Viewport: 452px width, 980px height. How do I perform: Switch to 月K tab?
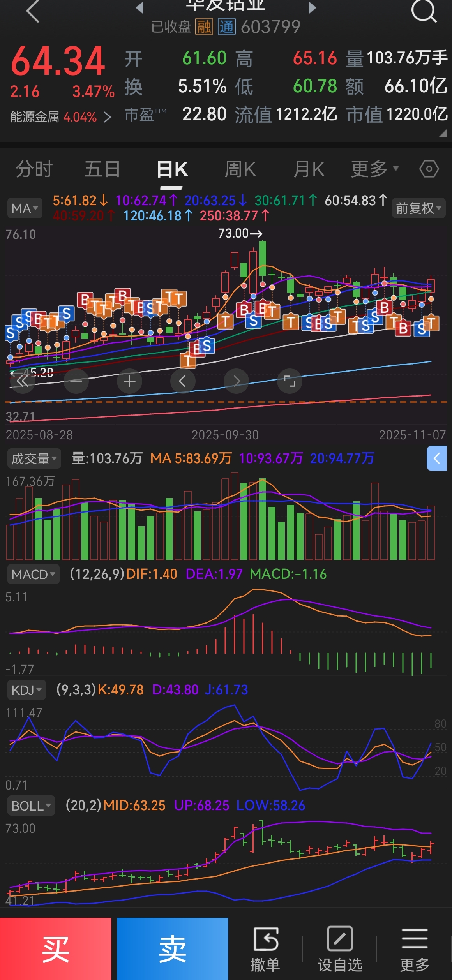309,169
